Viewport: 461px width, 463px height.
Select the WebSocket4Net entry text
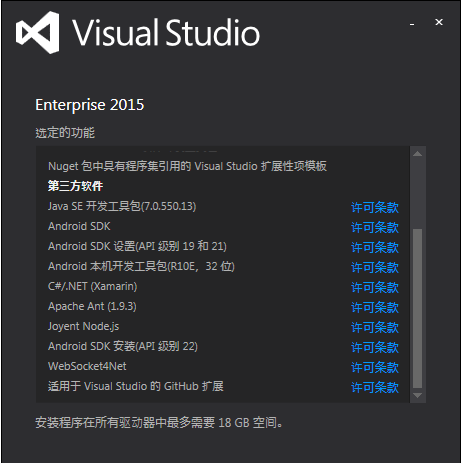[x=87, y=366]
